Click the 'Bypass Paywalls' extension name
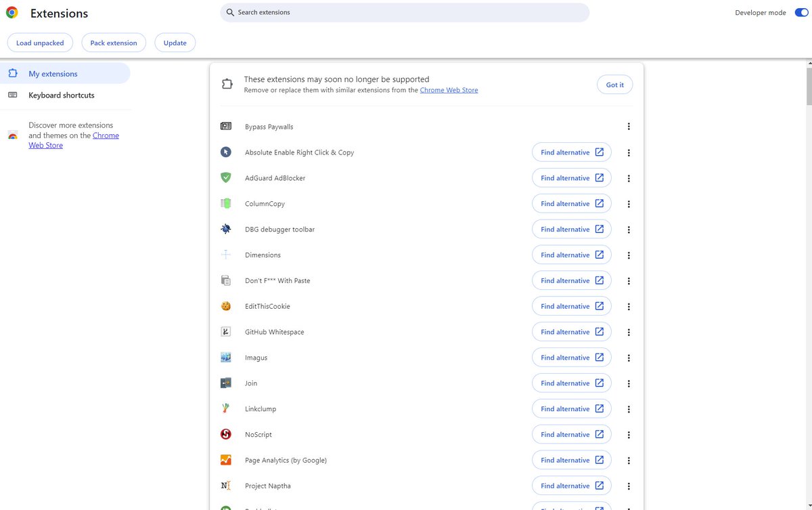The width and height of the screenshot is (812, 510). 269,127
